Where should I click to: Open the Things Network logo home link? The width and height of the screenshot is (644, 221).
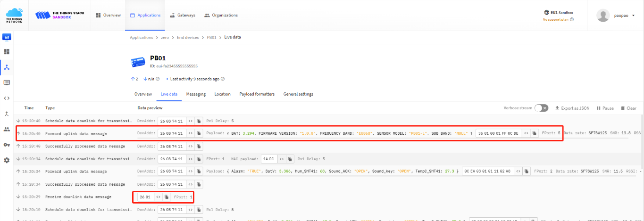(14, 15)
